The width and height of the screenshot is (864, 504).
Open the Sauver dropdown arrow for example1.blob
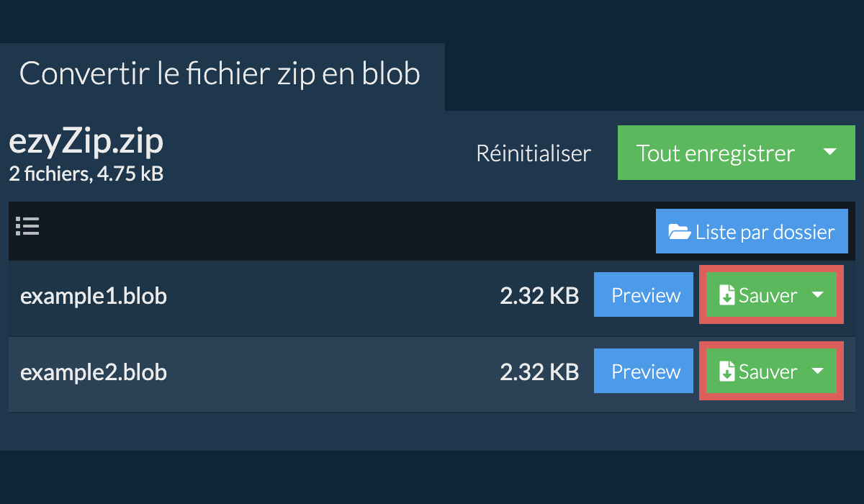[818, 294]
